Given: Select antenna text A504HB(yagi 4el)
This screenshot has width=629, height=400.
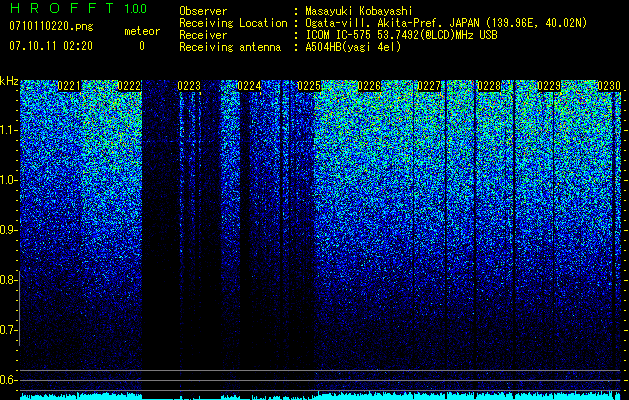Looking at the screenshot, I should 353,47.
